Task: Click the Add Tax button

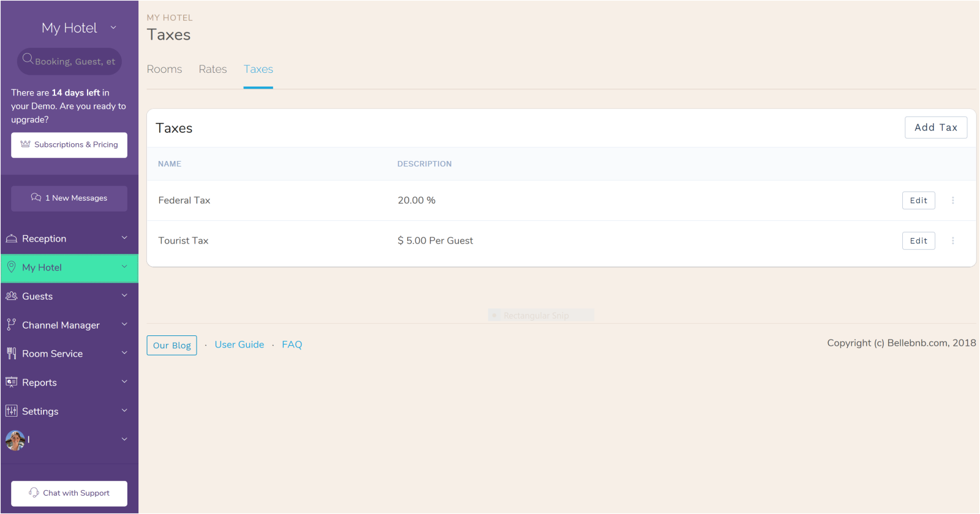Action: pos(936,127)
